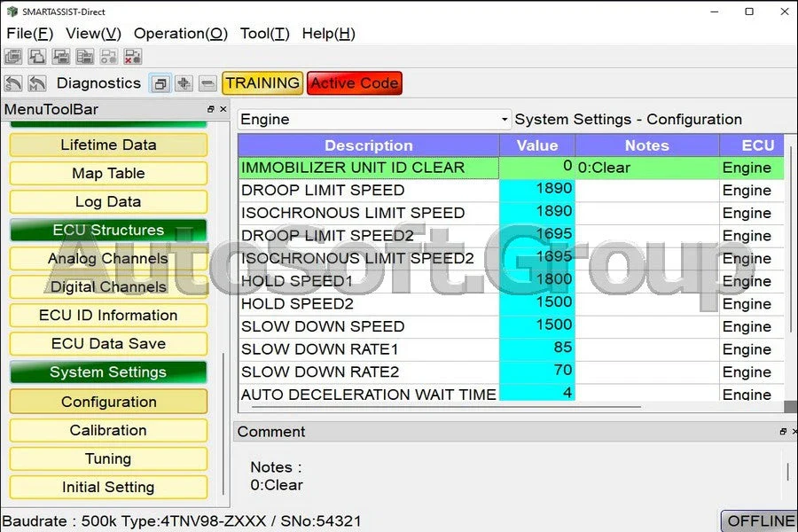Open Map Table from the menu toolbar
Viewport: 798px width, 532px height.
(x=108, y=173)
